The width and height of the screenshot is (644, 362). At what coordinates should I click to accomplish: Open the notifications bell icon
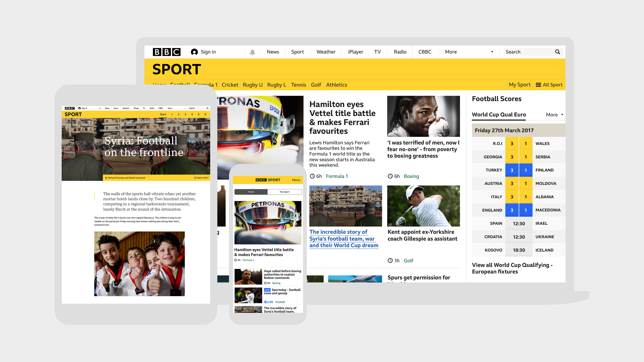(252, 52)
